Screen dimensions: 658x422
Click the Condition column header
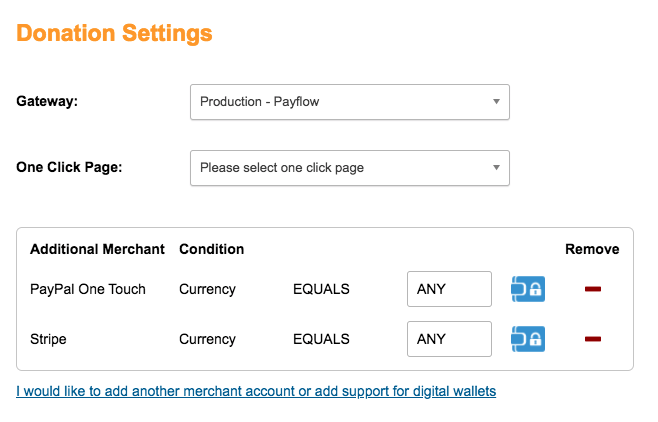(x=212, y=249)
